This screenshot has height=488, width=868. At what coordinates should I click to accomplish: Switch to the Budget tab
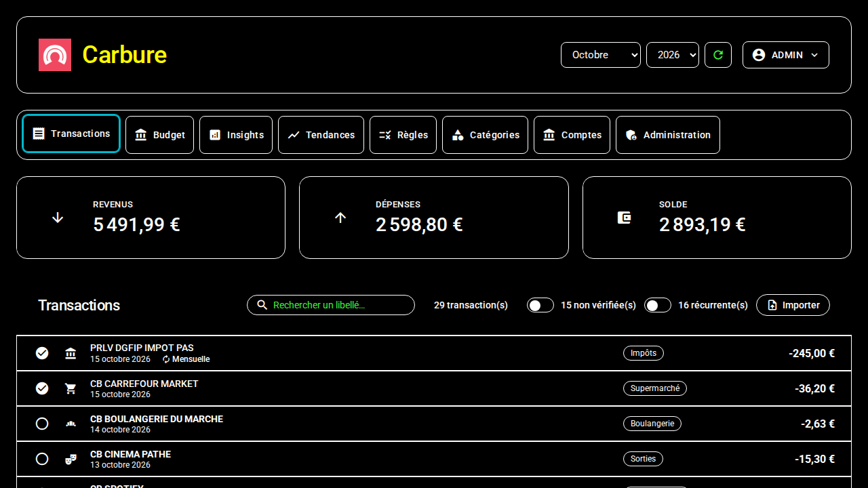coord(159,135)
